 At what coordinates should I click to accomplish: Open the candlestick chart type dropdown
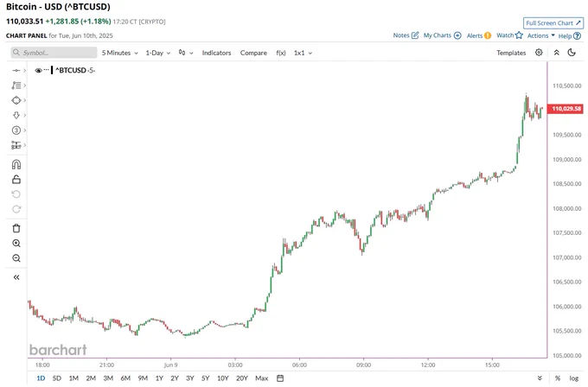click(x=186, y=53)
